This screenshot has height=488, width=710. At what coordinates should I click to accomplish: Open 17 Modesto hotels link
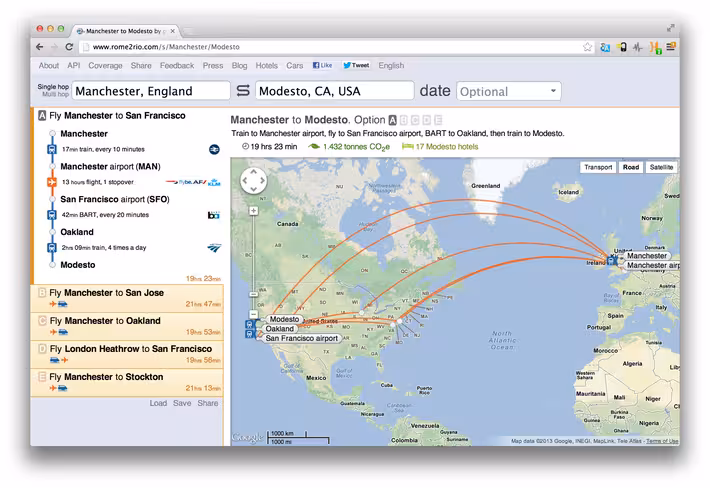[446, 146]
